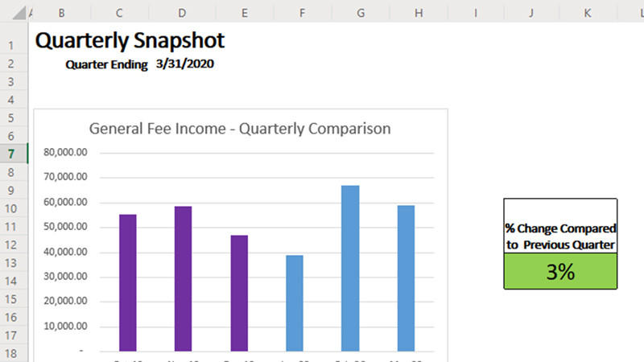The image size is (644, 362).
Task: Select row 17 header
Action: click(11, 335)
